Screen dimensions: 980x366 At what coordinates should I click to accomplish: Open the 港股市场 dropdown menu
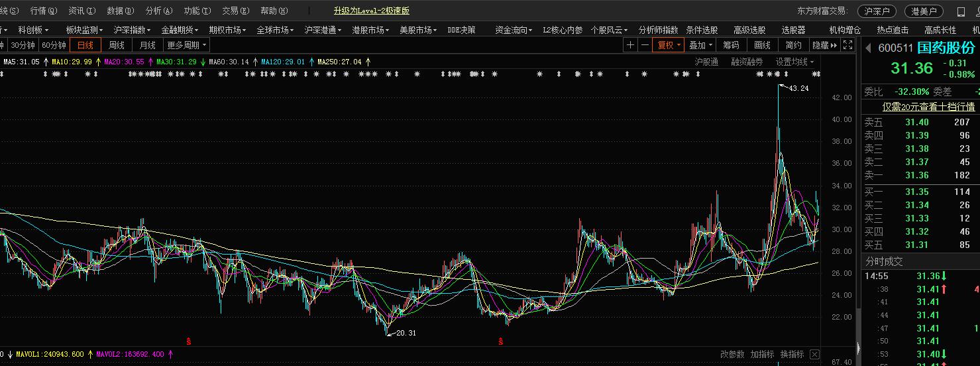coord(370,30)
